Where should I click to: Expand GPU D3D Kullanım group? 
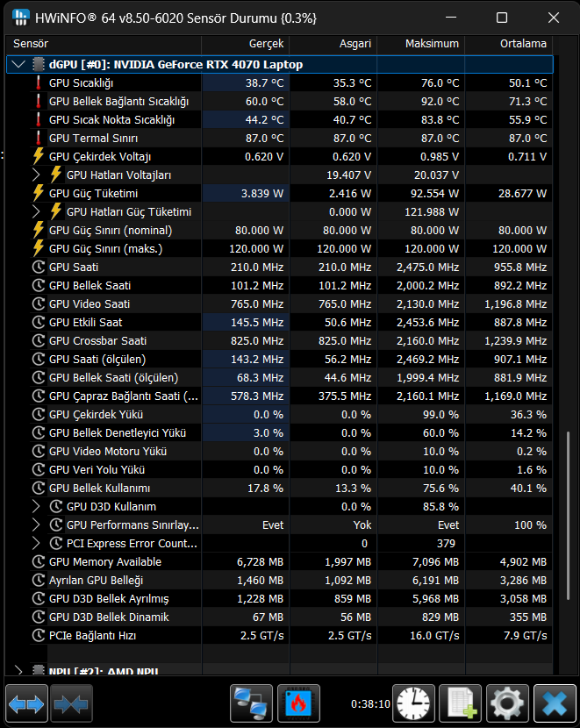[x=36, y=507]
